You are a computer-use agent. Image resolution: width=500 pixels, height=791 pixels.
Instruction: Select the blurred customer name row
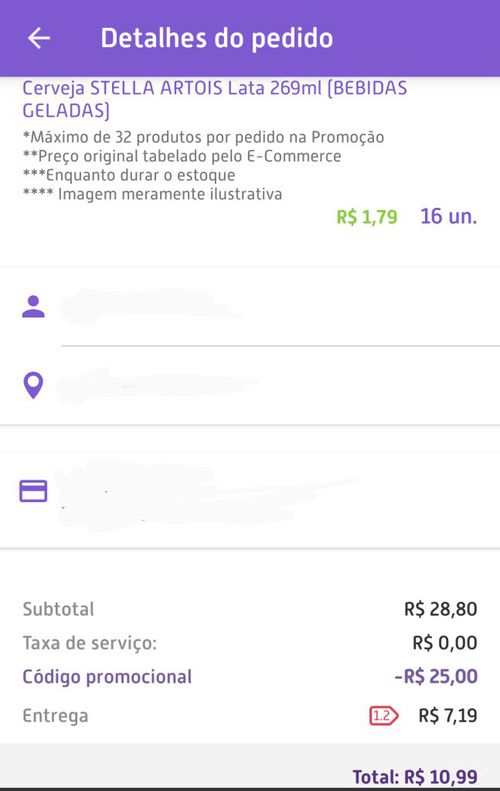click(252, 307)
